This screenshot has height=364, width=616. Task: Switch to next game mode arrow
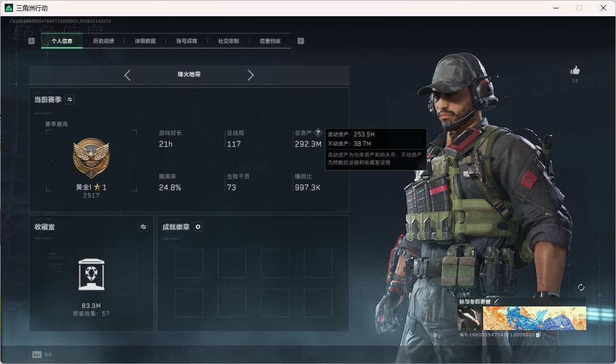tap(250, 75)
